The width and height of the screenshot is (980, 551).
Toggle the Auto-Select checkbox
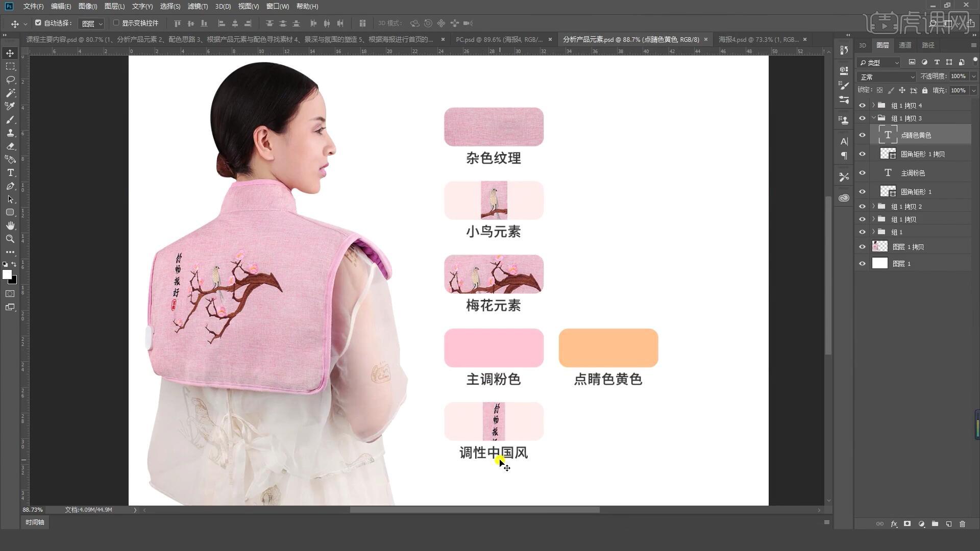pyautogui.click(x=38, y=23)
